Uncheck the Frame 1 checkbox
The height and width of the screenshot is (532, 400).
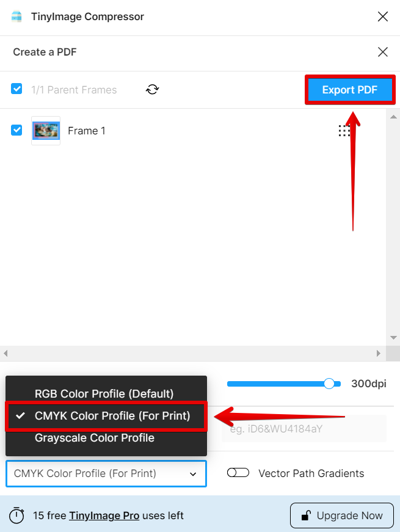[x=16, y=130]
